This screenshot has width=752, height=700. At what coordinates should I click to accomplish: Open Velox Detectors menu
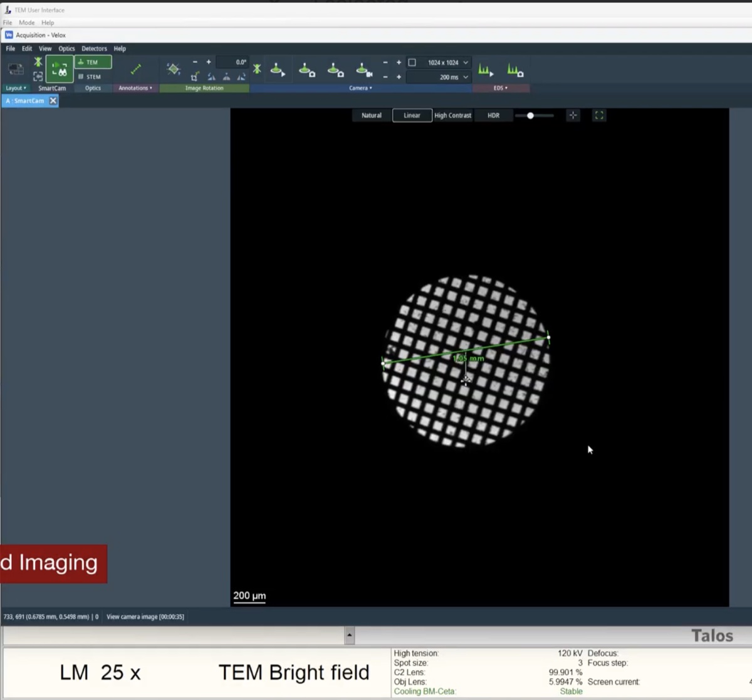(x=94, y=48)
